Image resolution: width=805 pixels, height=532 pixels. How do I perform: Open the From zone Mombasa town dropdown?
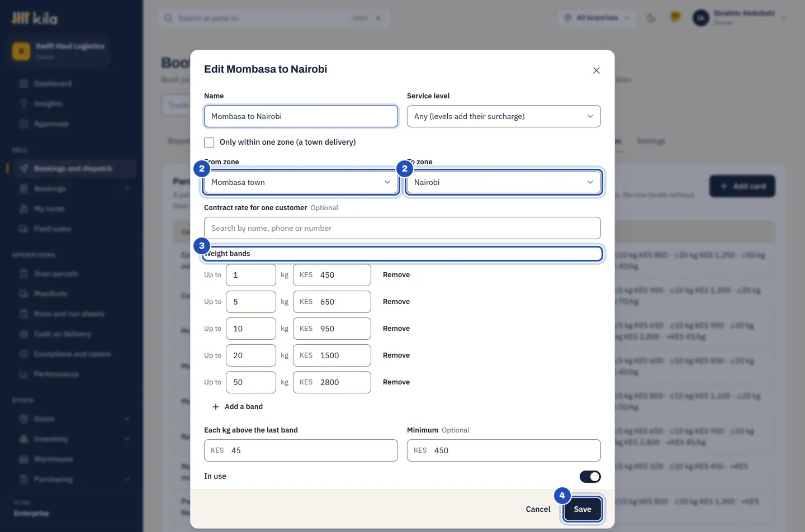(x=301, y=182)
